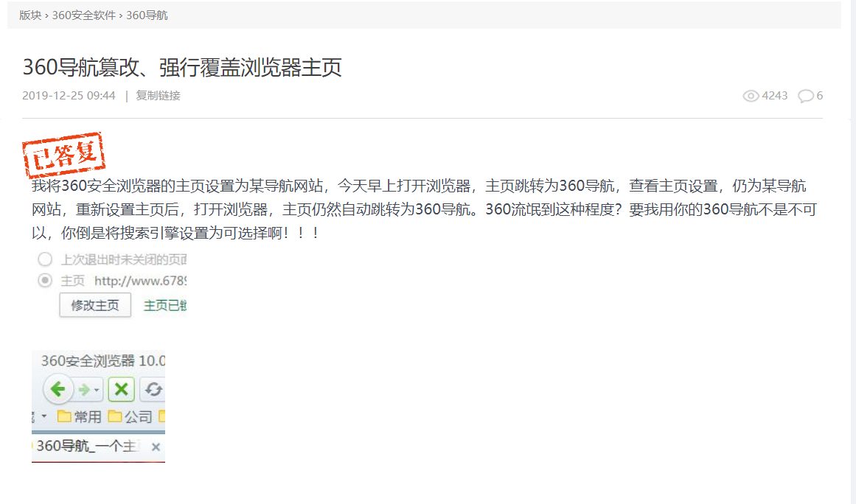The image size is (856, 504).
Task: Open the small chevron left of the 常用 folder
Action: 43,415
